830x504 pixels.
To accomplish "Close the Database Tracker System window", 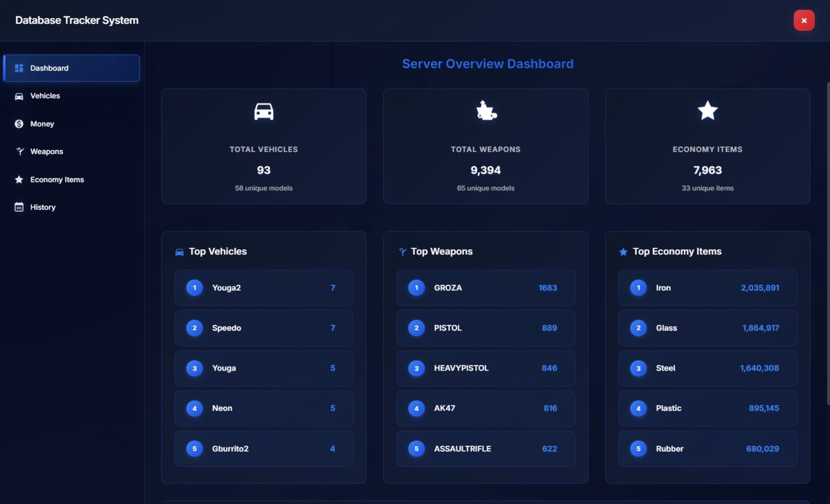I will pyautogui.click(x=804, y=20).
